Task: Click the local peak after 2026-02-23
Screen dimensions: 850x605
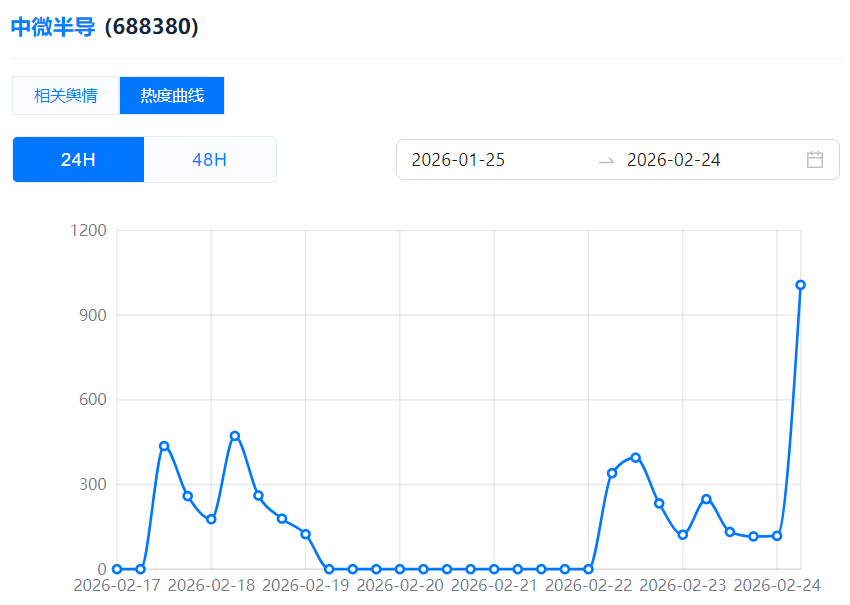Action: click(x=706, y=499)
